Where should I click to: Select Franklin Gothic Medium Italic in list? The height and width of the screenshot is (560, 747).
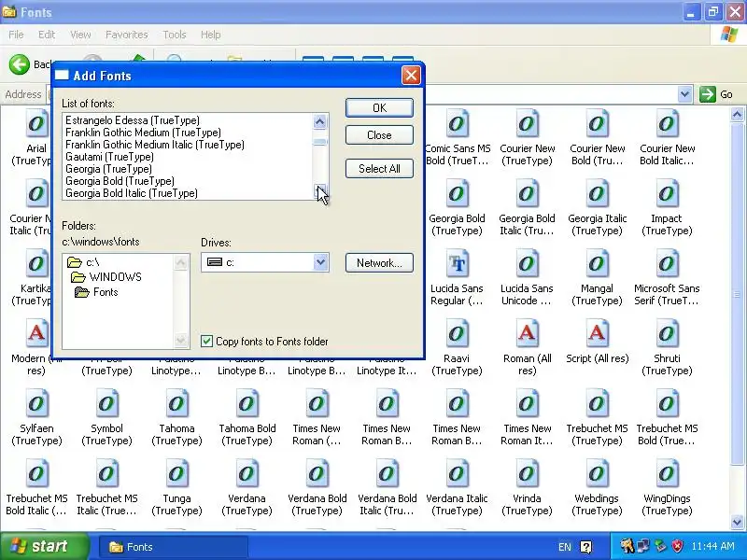(x=155, y=145)
